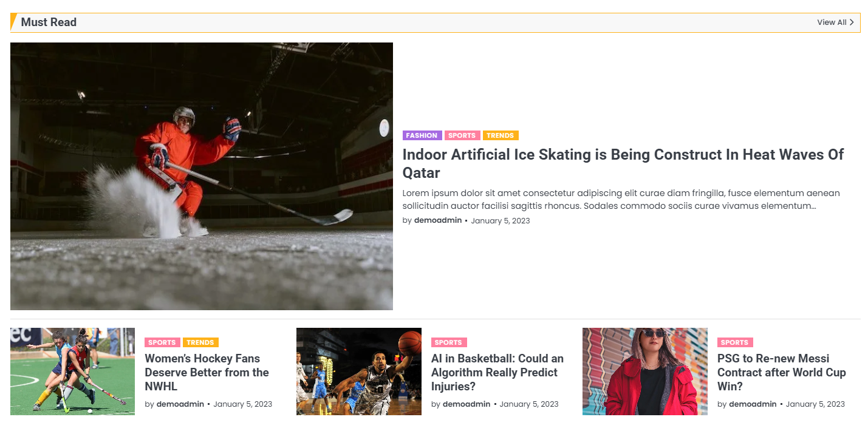The height and width of the screenshot is (431, 868).
Task: Open the View All link
Action: pyautogui.click(x=835, y=22)
